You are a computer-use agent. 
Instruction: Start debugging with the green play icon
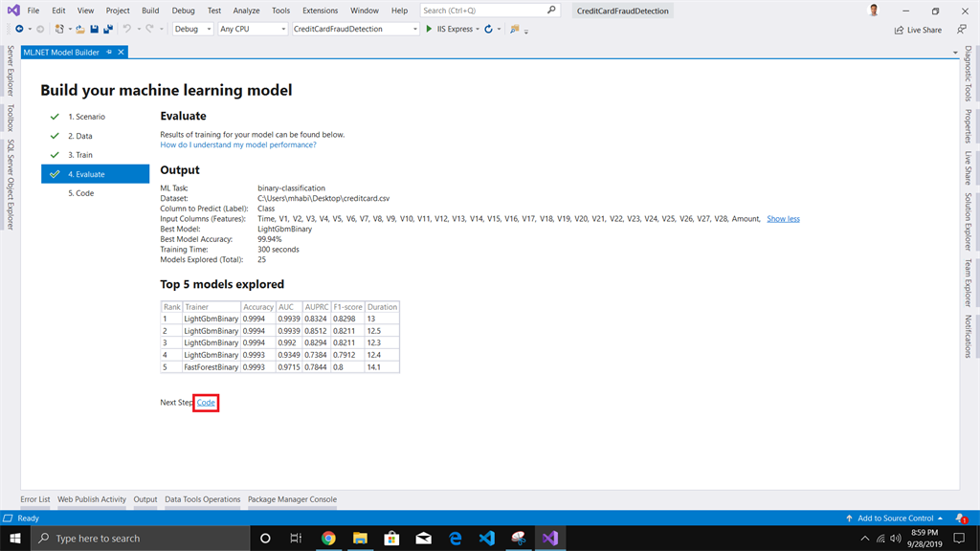point(429,29)
